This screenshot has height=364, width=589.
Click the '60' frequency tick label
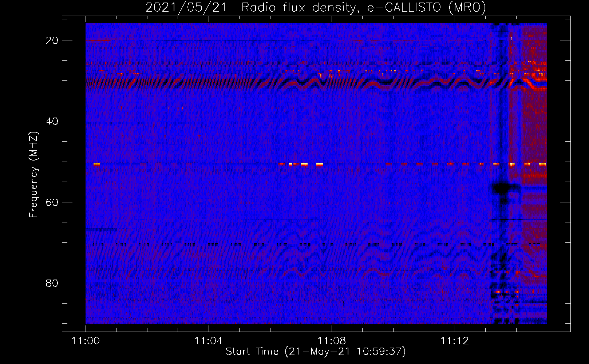[52, 202]
